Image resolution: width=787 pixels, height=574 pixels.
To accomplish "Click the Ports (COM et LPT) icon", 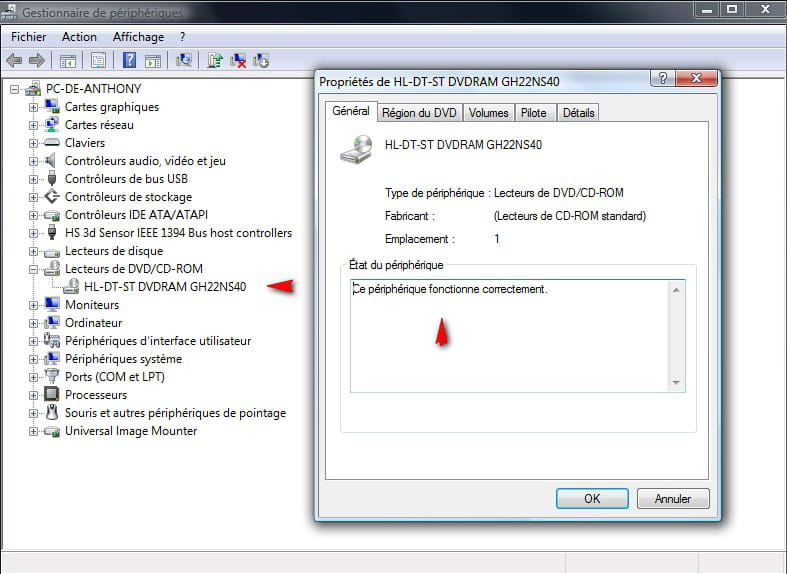I will pyautogui.click(x=52, y=376).
